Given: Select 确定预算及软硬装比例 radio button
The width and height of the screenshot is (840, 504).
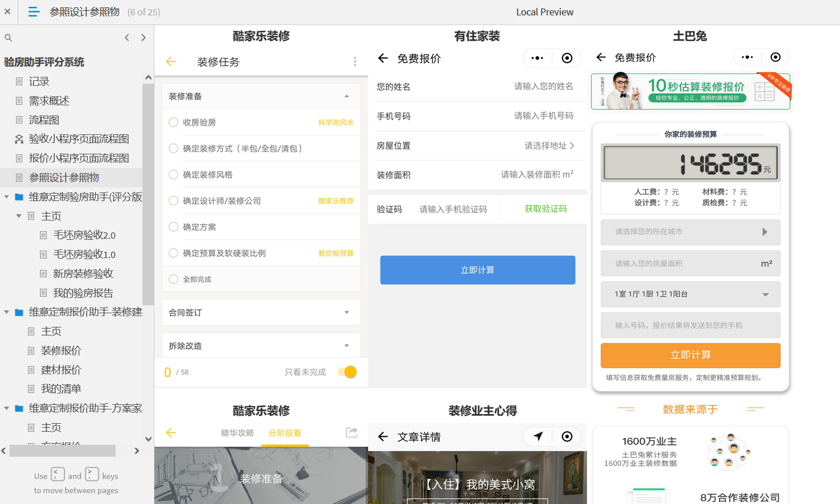Looking at the screenshot, I should click(173, 253).
